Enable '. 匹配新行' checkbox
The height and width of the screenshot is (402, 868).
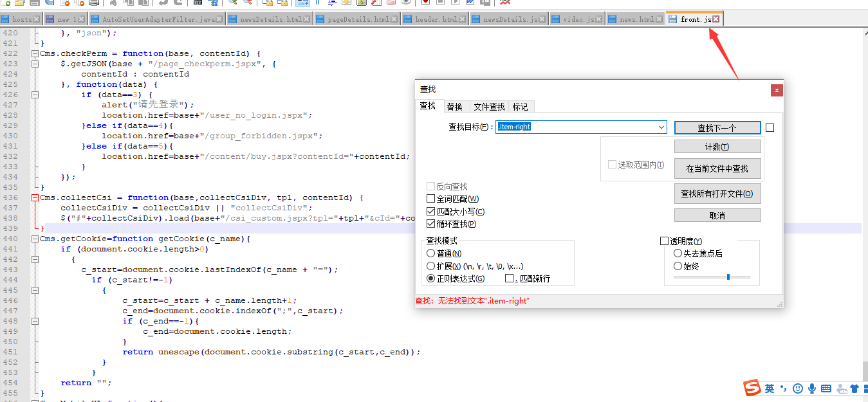pyautogui.click(x=510, y=279)
